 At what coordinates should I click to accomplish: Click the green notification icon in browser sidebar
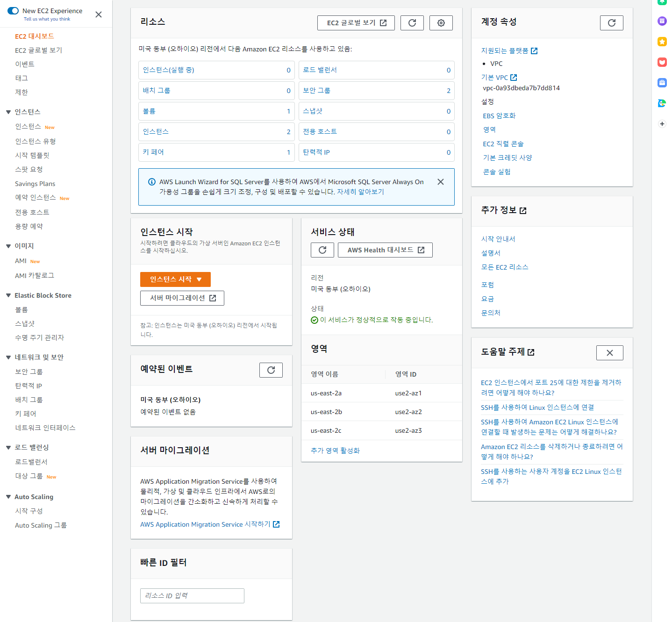[x=662, y=2]
